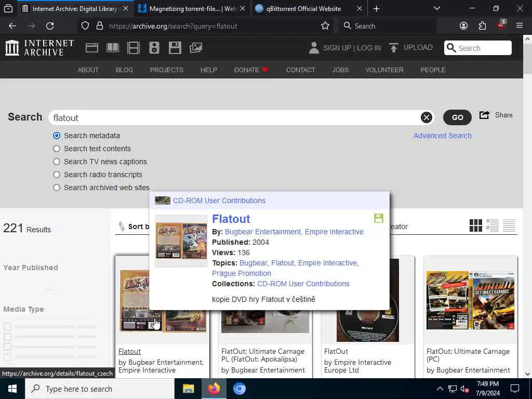
Task: Switch to tile grid view
Action: pos(476,225)
